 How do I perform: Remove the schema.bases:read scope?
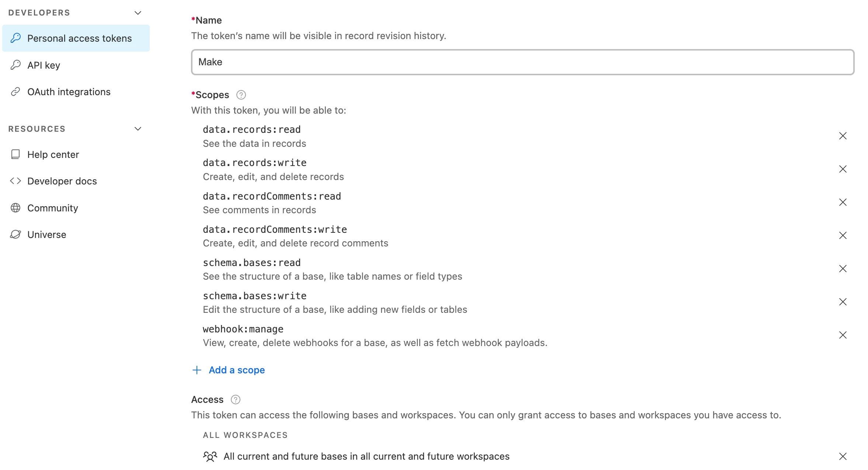coord(843,269)
